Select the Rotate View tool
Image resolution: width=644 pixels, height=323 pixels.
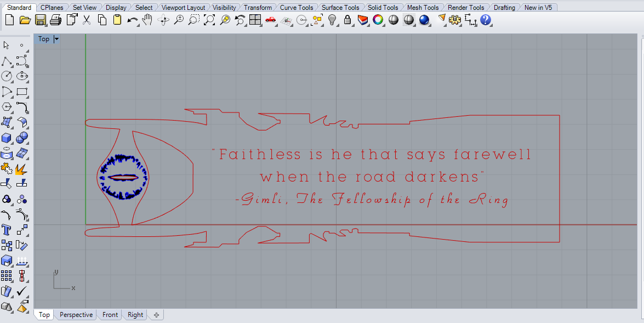tap(163, 20)
